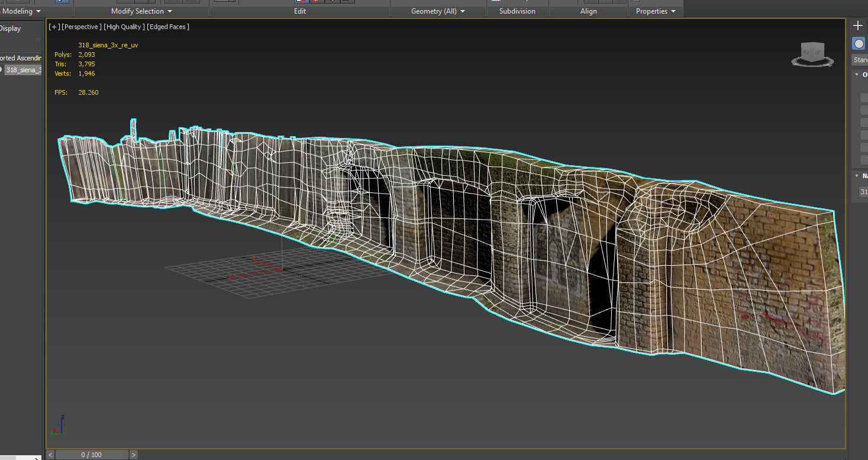Viewport: 868px width, 460px height.
Task: Click the Tris count 3,795 text
Action: pos(86,64)
